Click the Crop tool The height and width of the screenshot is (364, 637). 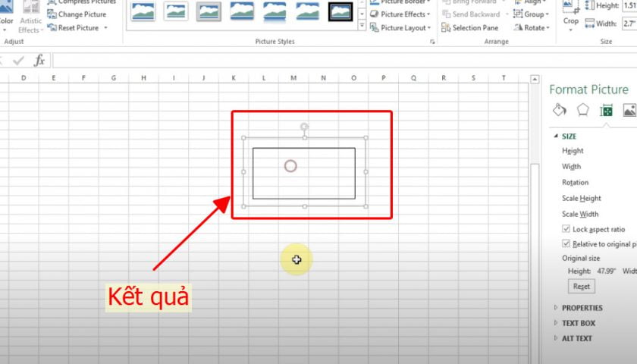[570, 15]
